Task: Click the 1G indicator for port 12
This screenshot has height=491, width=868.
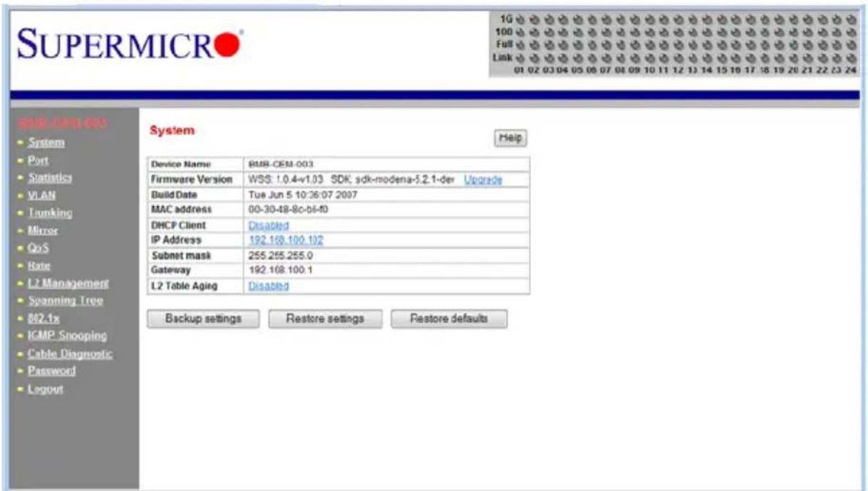Action: 678,19
